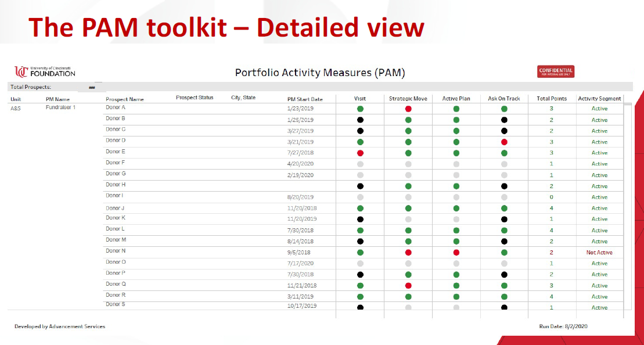The image size is (644, 345).
Task: Select the Ask On Track column header
Action: click(504, 99)
